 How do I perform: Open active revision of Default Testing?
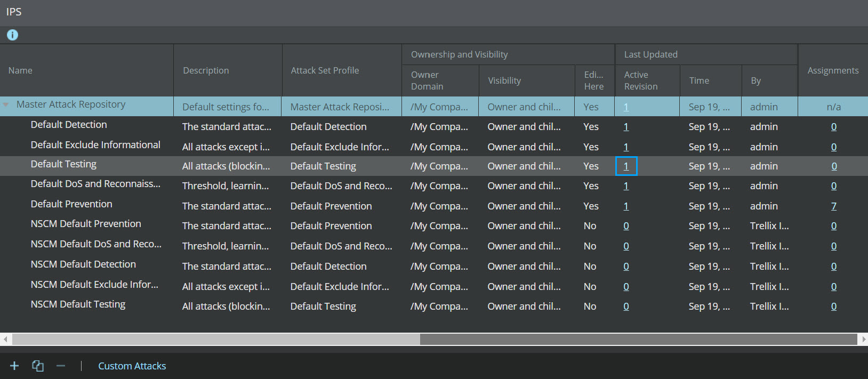[x=626, y=166]
